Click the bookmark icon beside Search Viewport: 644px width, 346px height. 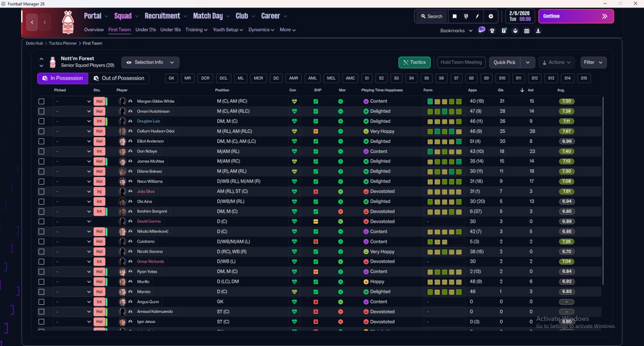454,16
